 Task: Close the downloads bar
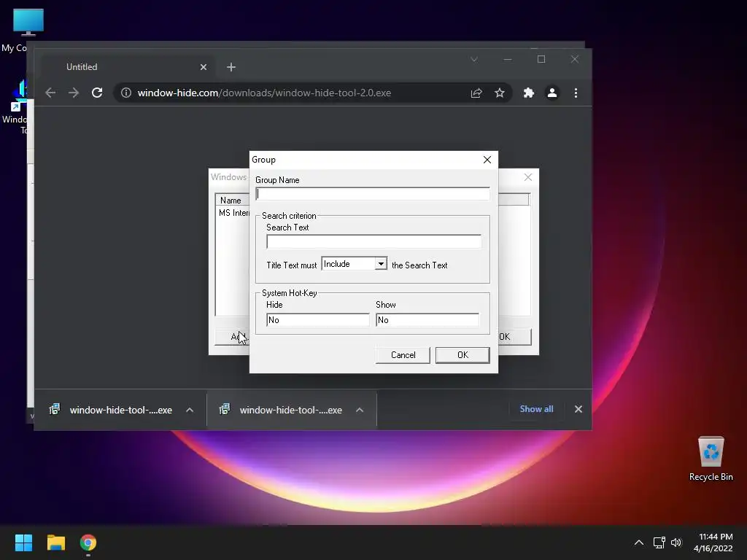pyautogui.click(x=578, y=409)
